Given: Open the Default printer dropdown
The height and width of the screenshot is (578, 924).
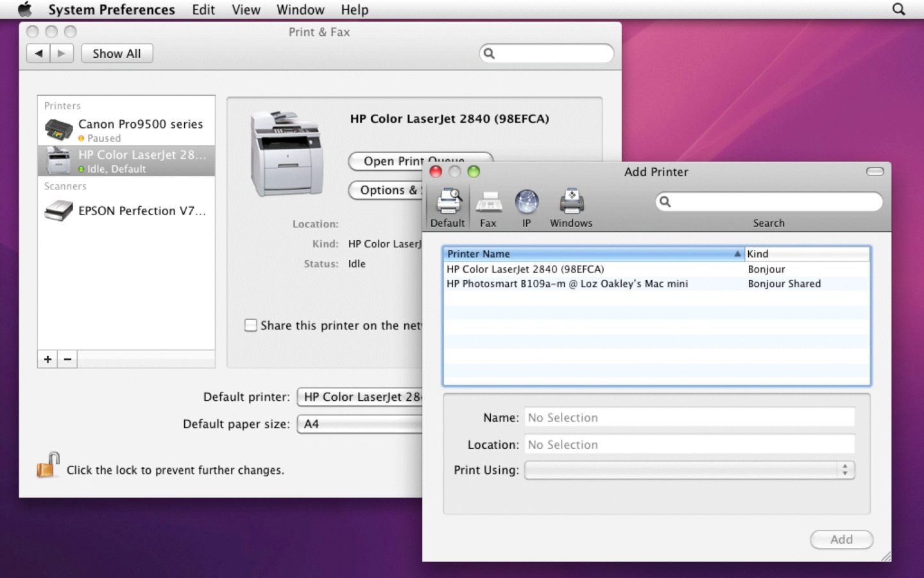Looking at the screenshot, I should [360, 397].
